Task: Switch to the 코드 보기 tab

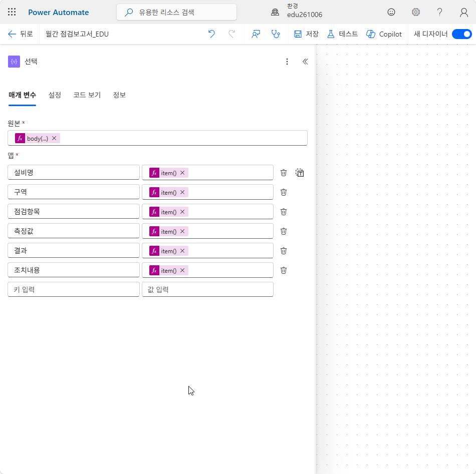Action: click(x=87, y=95)
